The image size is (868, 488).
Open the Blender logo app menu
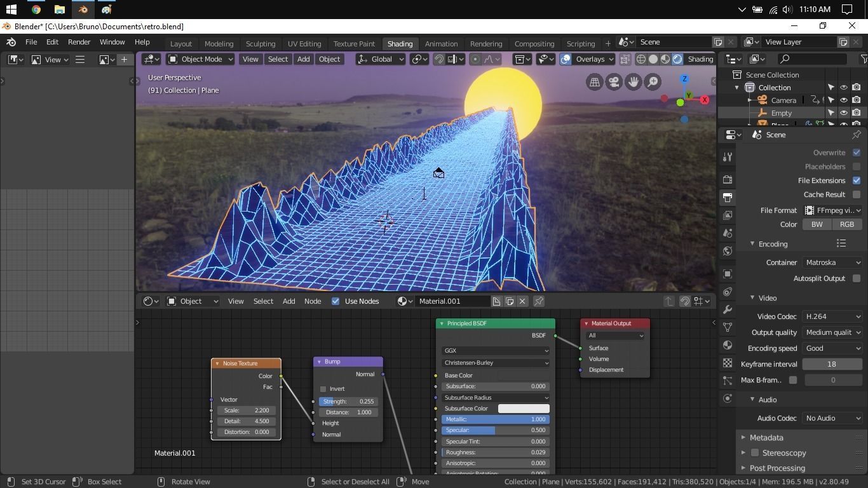coord(11,42)
